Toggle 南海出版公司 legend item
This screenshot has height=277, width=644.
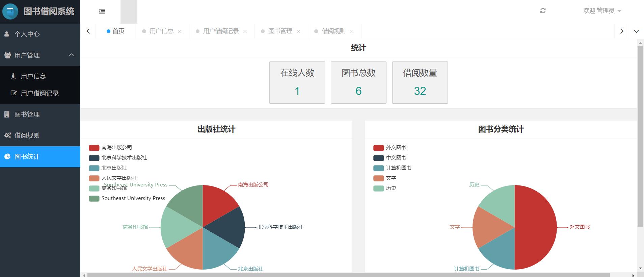coord(110,148)
